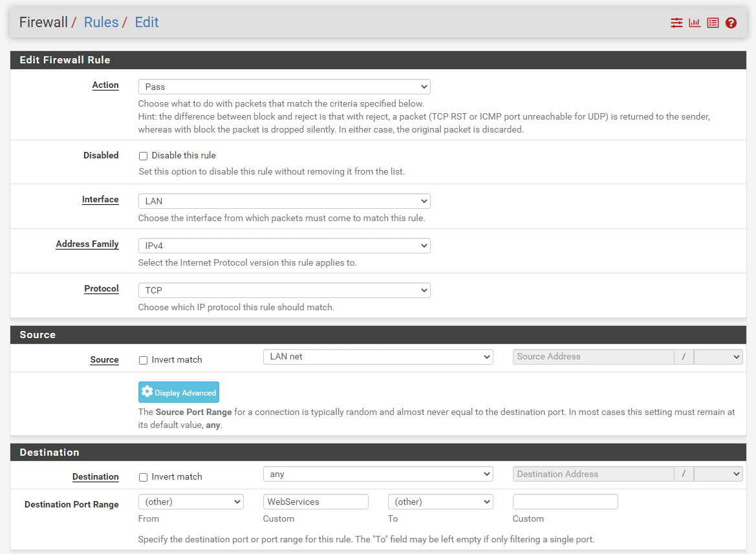
Task: Open the From port range dropdown
Action: pos(190,501)
